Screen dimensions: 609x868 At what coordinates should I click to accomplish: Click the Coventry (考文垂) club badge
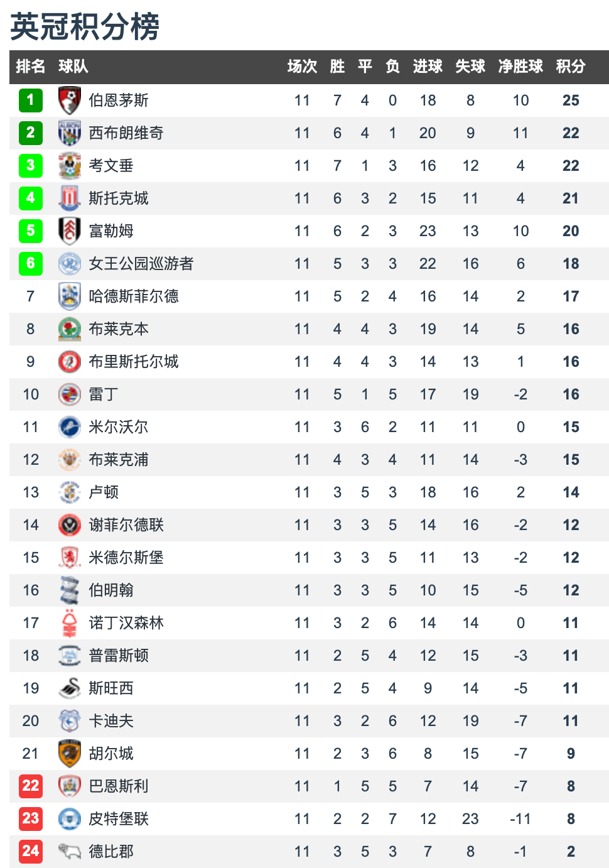pyautogui.click(x=70, y=166)
